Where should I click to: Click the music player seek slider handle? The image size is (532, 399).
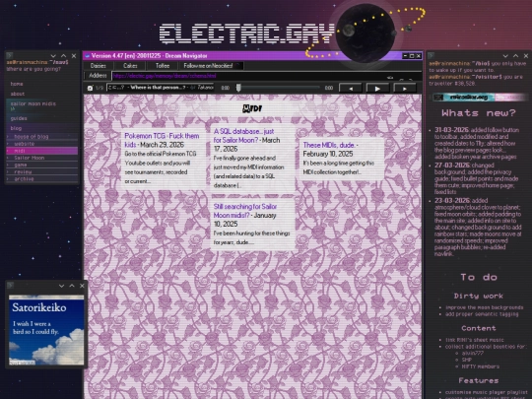tap(238, 88)
